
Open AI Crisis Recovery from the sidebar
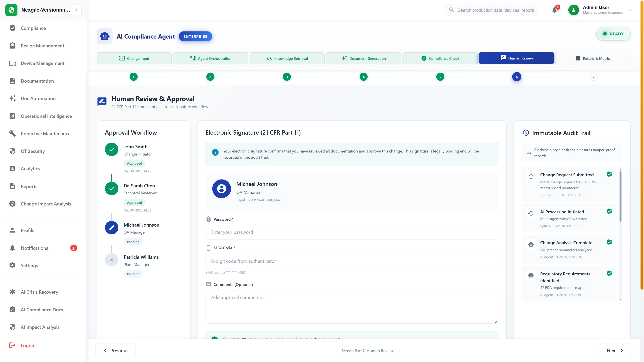[x=39, y=292]
